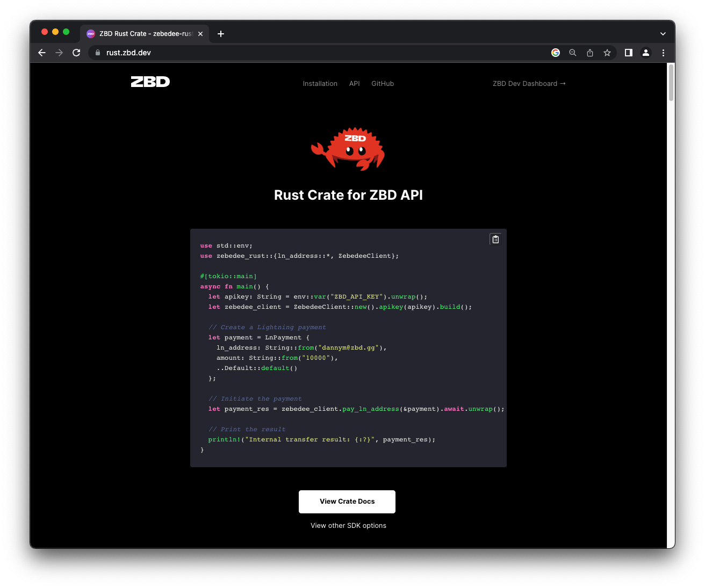Click the "#[tokio::main]" code line
Viewport: 705px width, 588px height.
[228, 277]
